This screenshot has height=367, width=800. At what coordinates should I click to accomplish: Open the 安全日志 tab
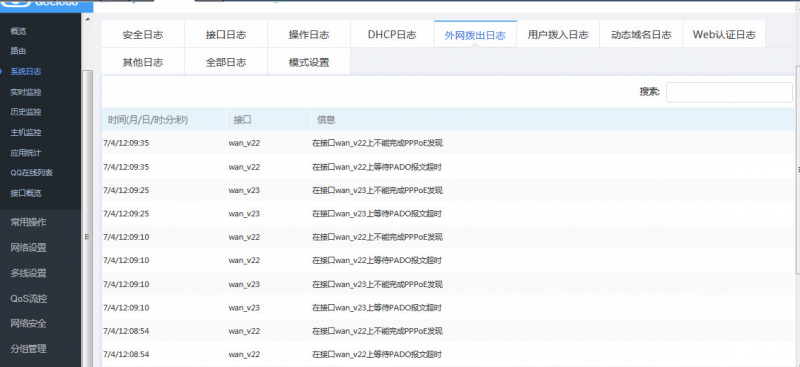click(x=143, y=35)
